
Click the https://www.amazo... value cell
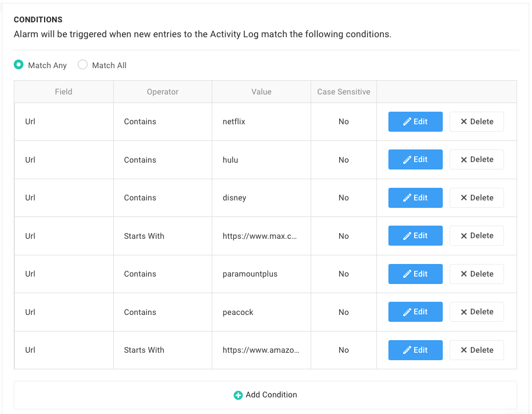(261, 350)
